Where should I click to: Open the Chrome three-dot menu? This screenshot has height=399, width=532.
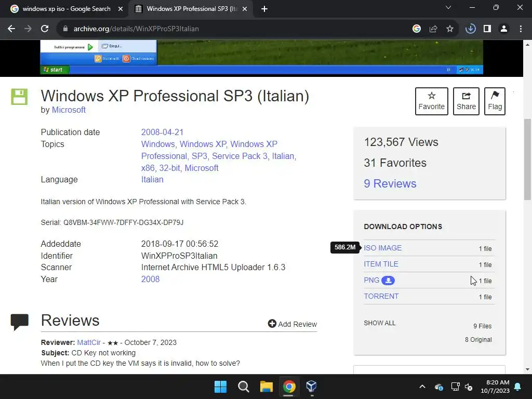pos(521,29)
